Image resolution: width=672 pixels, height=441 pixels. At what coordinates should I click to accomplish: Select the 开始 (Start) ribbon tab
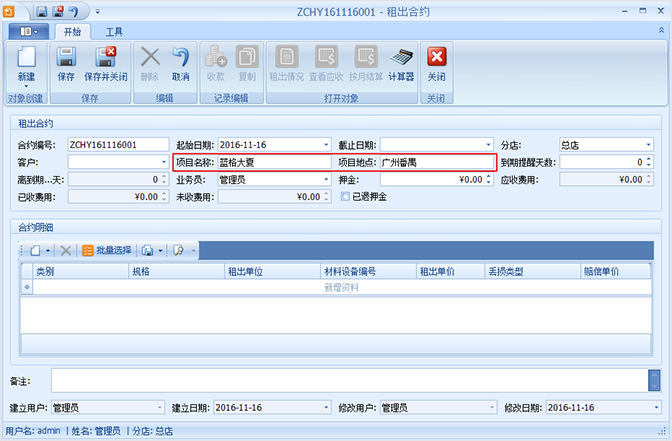tap(70, 32)
